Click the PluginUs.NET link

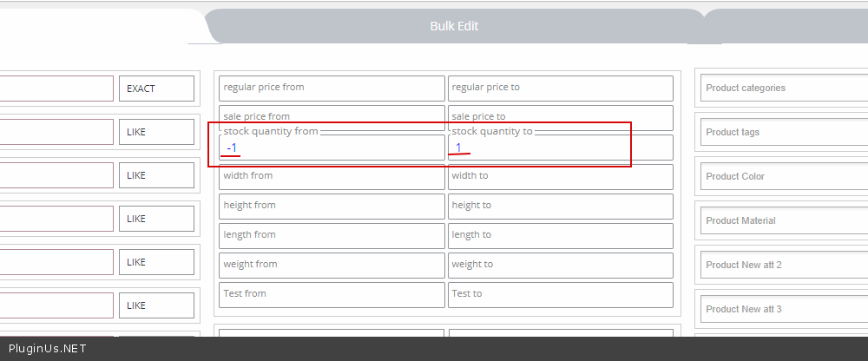[x=47, y=349]
